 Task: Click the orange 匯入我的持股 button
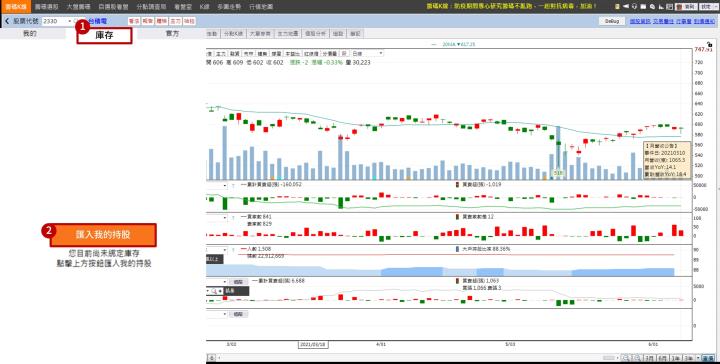pos(103,235)
